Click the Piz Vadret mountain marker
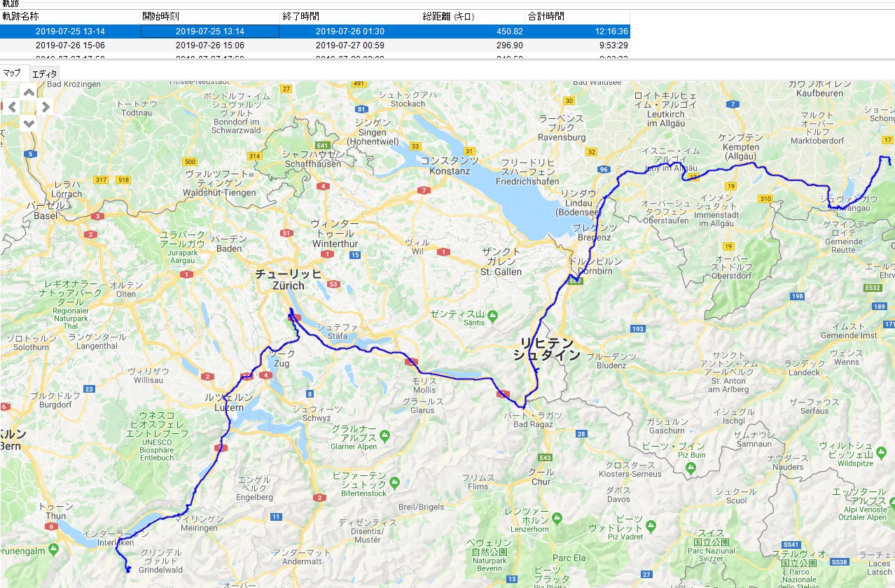Screen dimensions: 895x588 click(x=652, y=526)
